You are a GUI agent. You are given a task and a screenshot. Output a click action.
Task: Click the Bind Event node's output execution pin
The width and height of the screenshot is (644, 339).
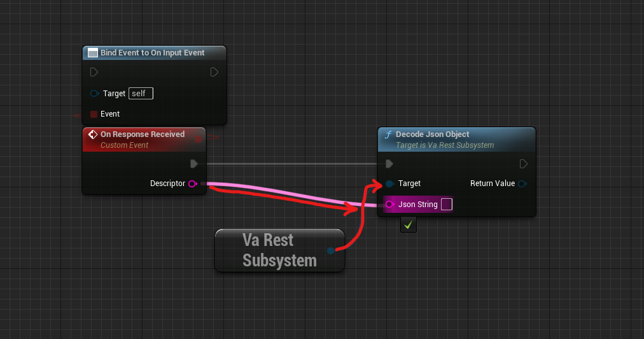[x=214, y=72]
